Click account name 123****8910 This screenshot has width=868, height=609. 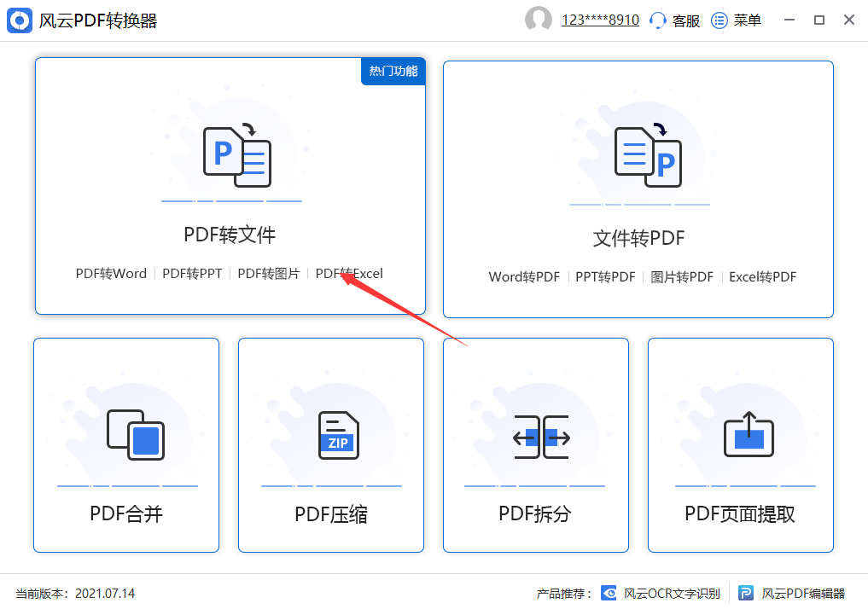click(600, 20)
